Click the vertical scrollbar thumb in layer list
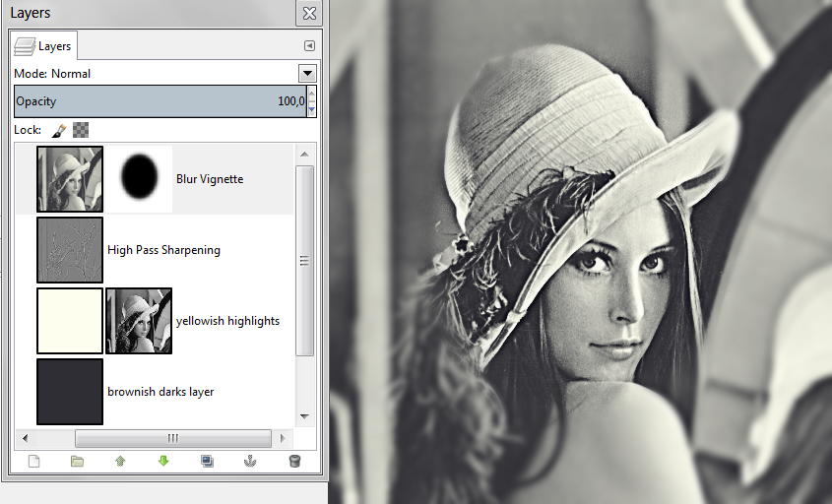Screen dimensions: 832x504 tap(304, 261)
